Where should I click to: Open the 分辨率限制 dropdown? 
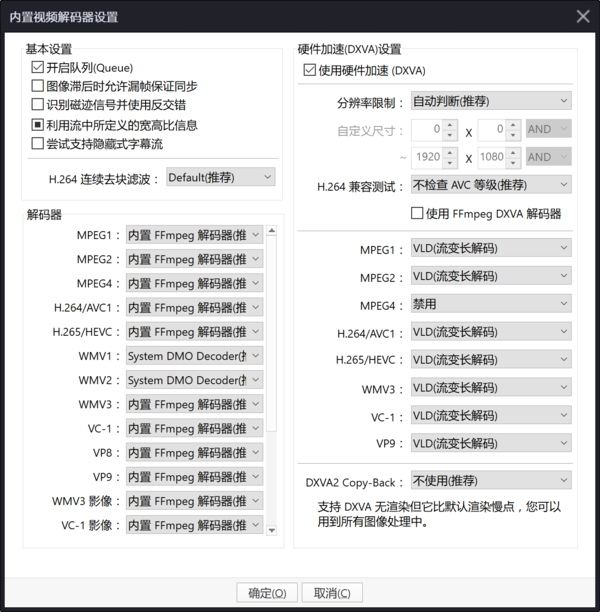pyautogui.click(x=490, y=101)
